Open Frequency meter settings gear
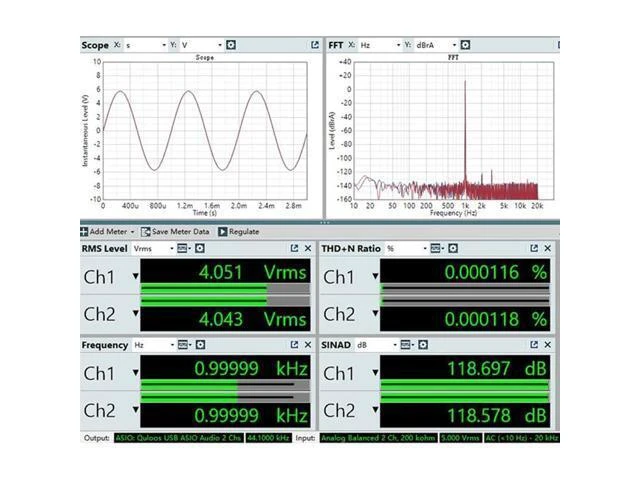Viewport: 640px width, 480px height. (200, 345)
